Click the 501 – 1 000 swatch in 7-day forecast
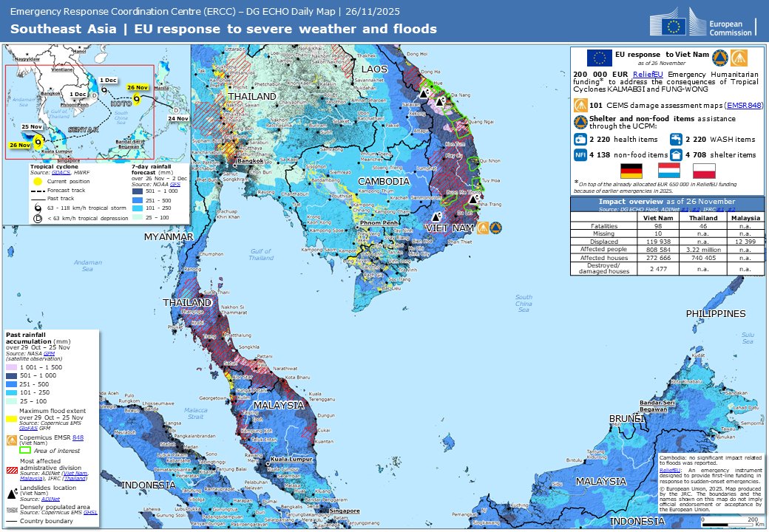769x532 pixels. (138, 191)
